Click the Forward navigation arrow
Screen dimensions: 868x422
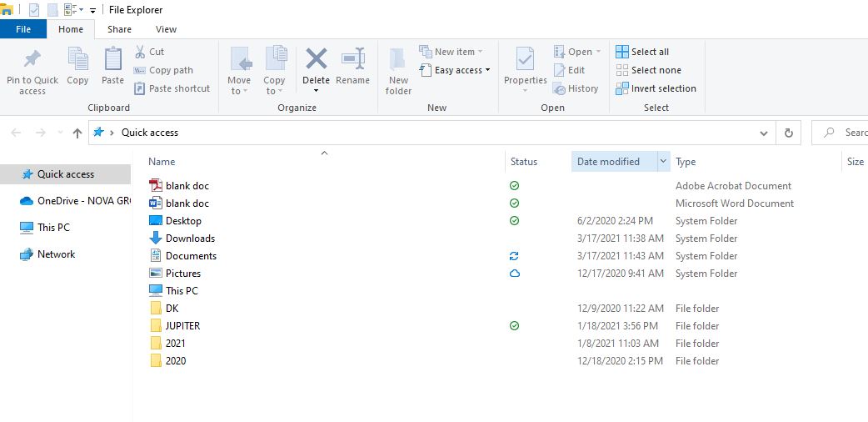click(41, 133)
